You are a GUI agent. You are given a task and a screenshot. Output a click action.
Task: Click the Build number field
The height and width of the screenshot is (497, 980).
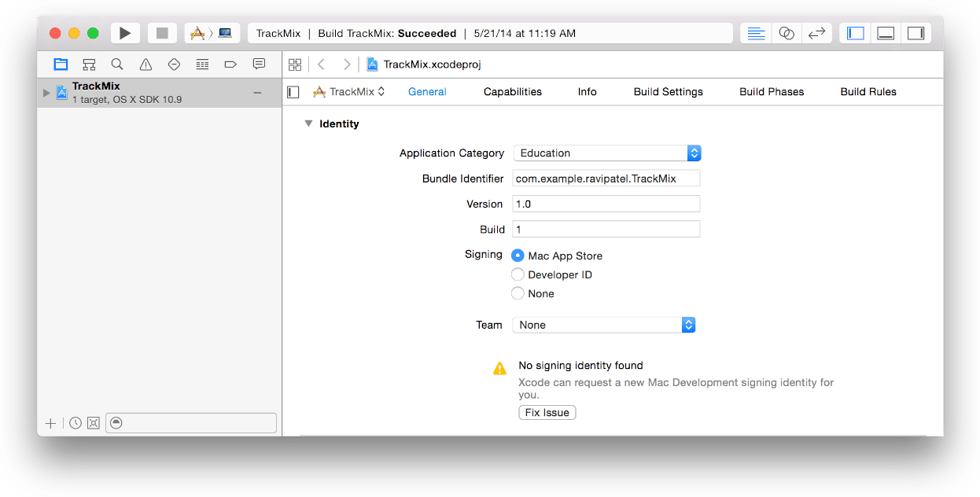pyautogui.click(x=606, y=229)
